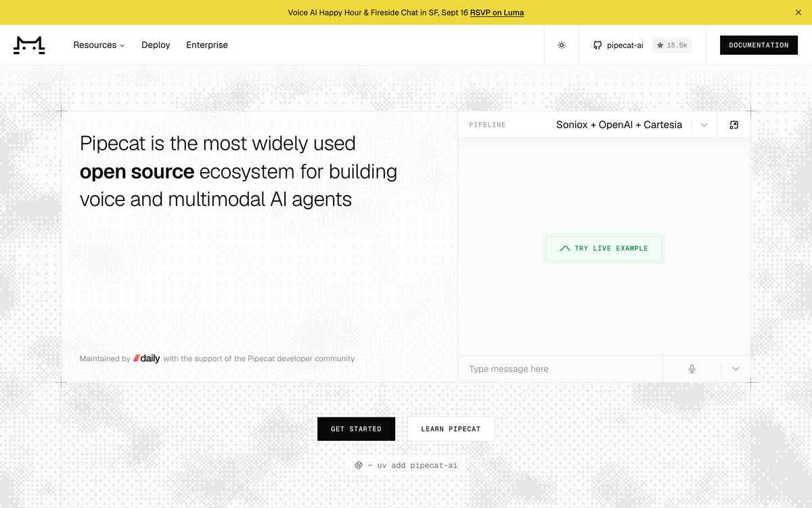
Task: Go to the Deploy page
Action: click(156, 45)
